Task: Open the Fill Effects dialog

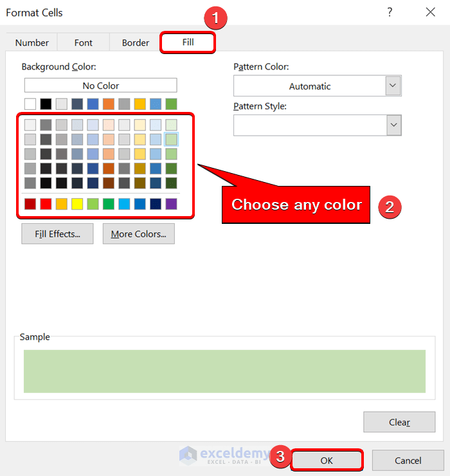Action: [57, 233]
